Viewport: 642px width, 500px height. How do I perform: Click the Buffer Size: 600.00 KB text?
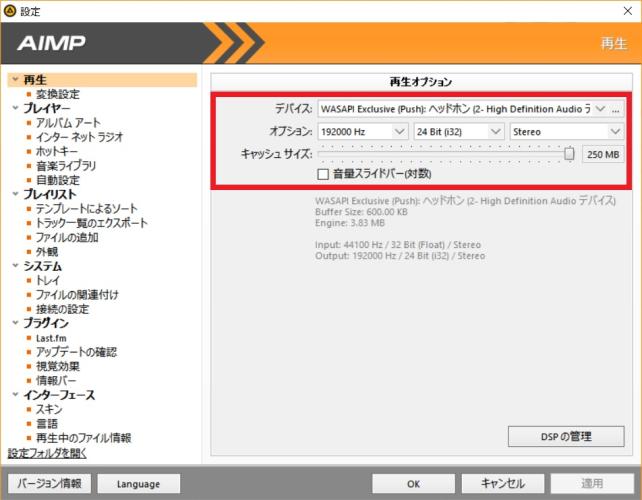[361, 212]
